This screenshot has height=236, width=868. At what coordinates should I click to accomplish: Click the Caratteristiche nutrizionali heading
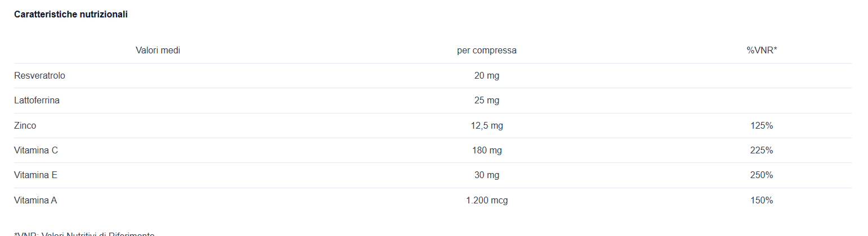point(71,15)
